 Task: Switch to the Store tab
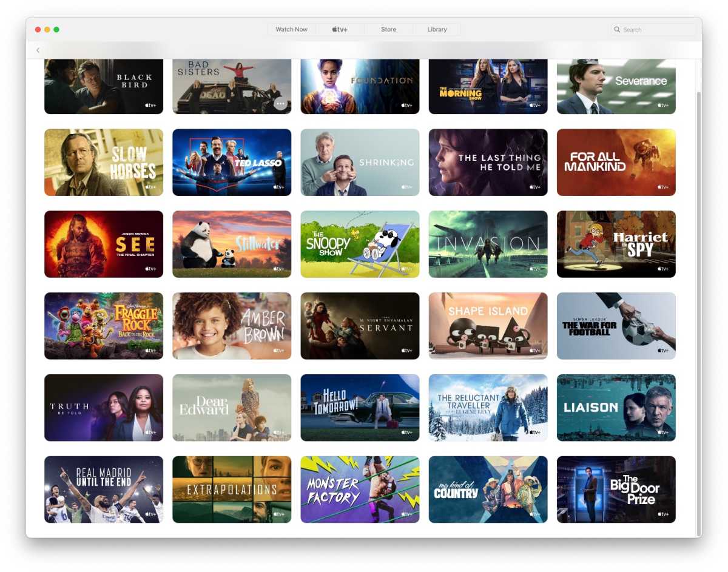coord(388,29)
